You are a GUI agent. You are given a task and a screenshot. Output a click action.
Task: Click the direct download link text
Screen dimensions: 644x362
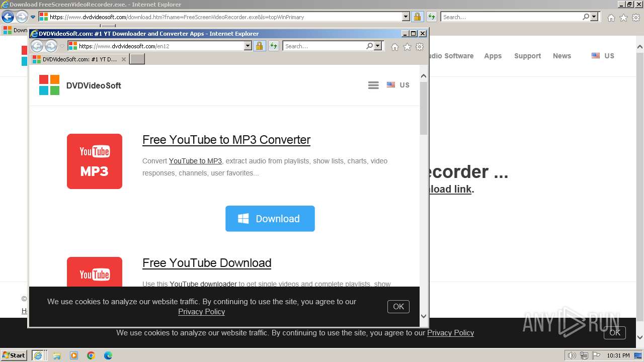coord(451,189)
